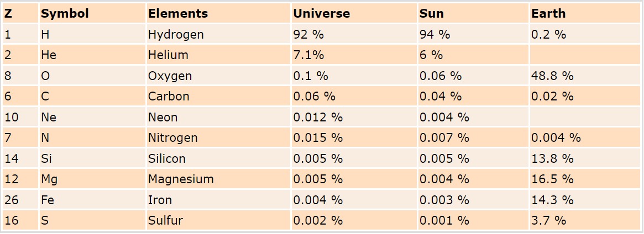Select the Neon symbol Ne

click(x=49, y=117)
